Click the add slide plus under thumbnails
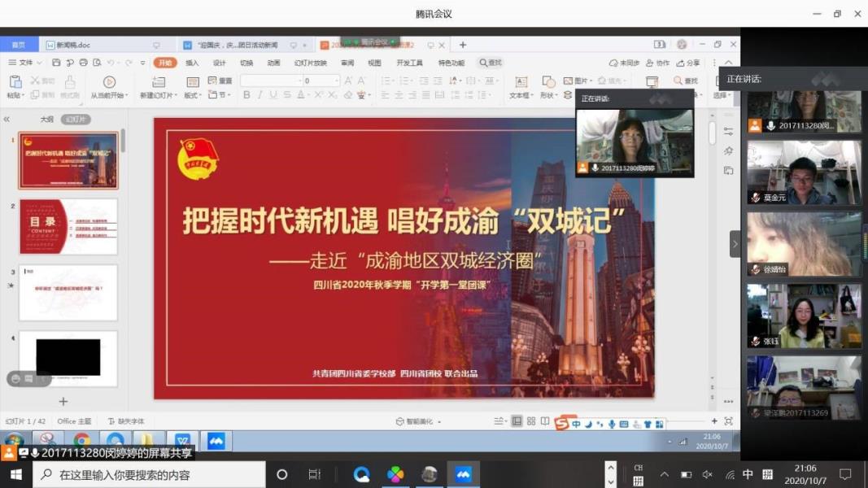This screenshot has width=868, height=488. click(63, 401)
